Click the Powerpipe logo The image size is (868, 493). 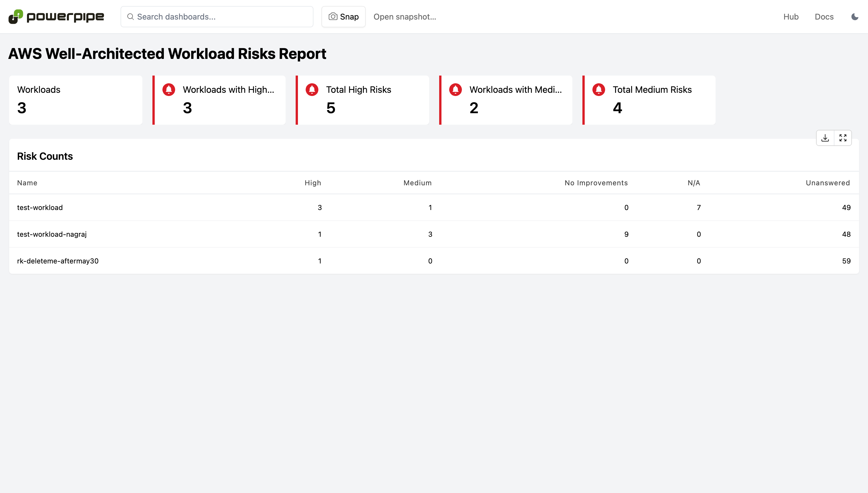point(56,17)
